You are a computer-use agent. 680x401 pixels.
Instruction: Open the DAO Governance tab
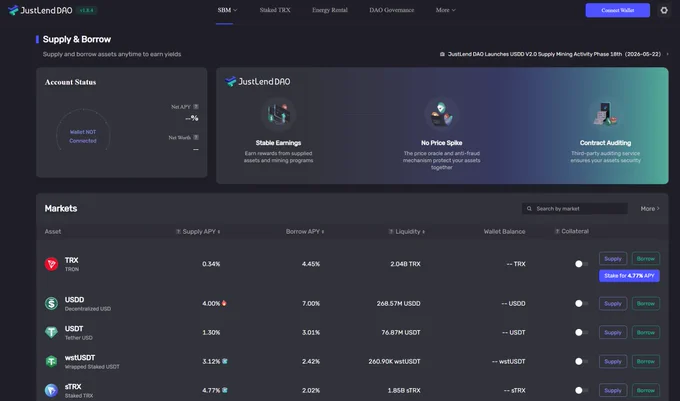pyautogui.click(x=392, y=10)
